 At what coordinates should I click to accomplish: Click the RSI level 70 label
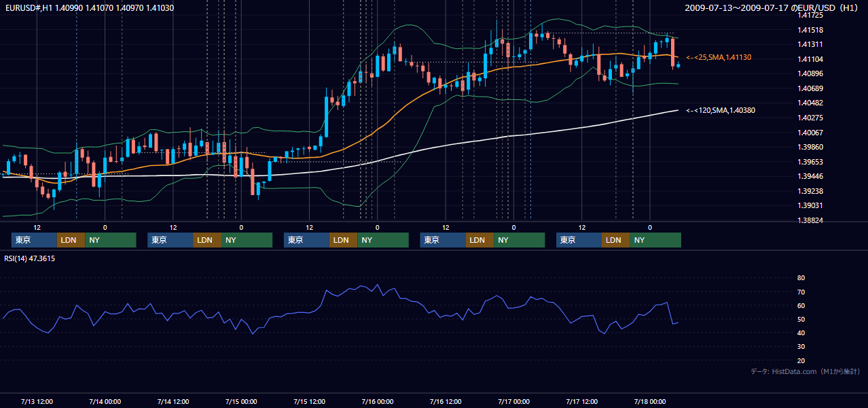[x=801, y=292]
